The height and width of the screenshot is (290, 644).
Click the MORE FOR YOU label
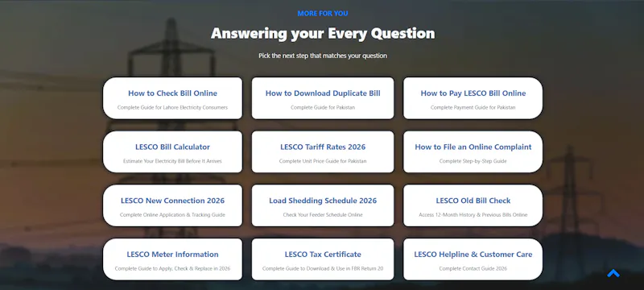coord(323,14)
